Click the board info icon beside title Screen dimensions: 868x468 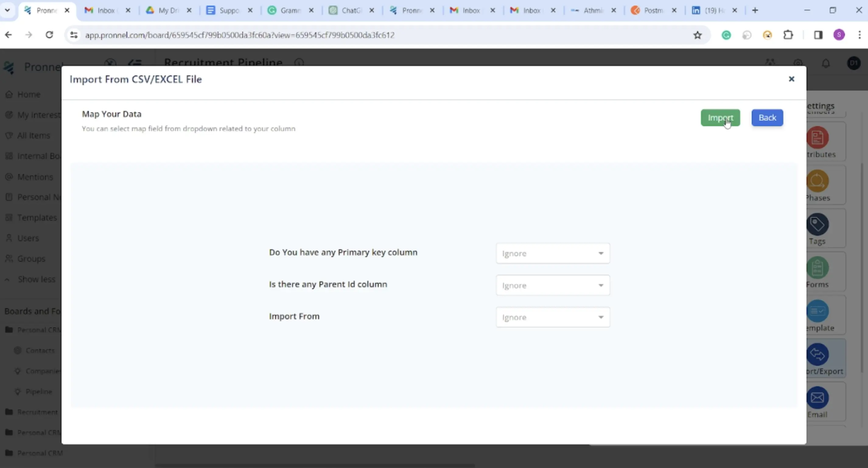299,63
